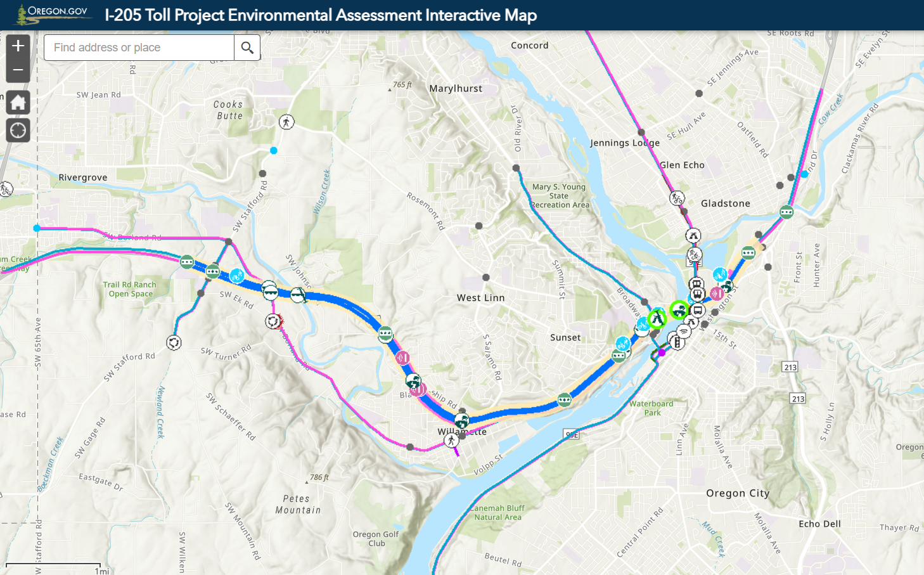The height and width of the screenshot is (575, 924).
Task: Select green marker northeast of Gladstone
Action: [786, 212]
